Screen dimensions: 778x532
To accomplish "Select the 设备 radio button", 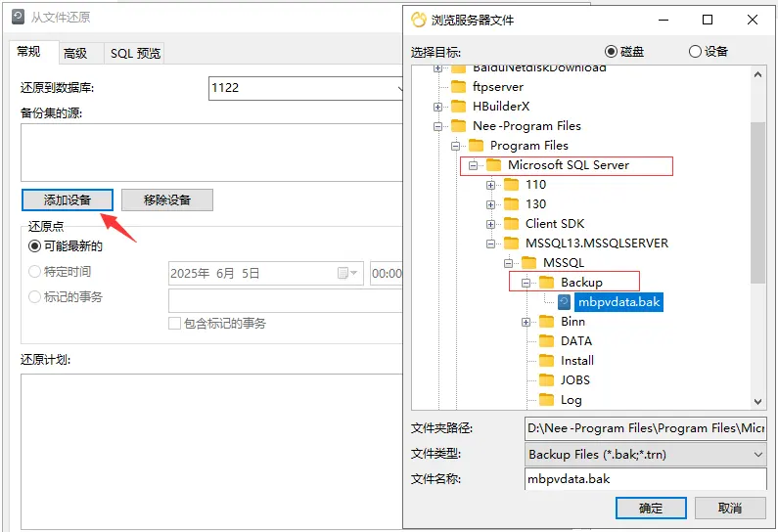I will (x=695, y=52).
